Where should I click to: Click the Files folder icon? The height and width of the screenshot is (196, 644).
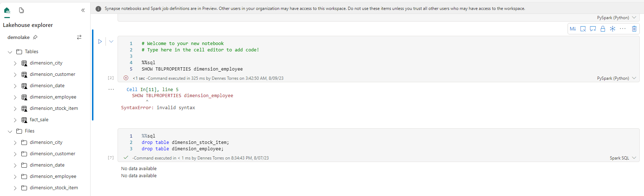pos(19,131)
